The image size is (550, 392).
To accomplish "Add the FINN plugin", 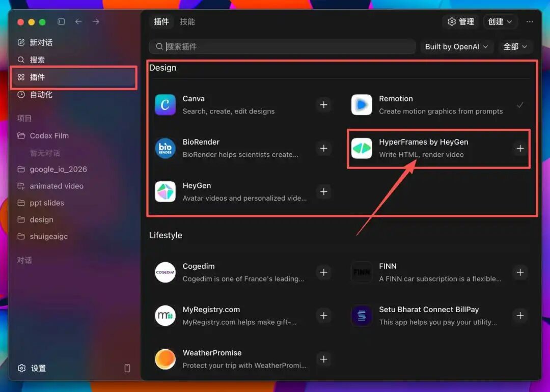I will [520, 272].
